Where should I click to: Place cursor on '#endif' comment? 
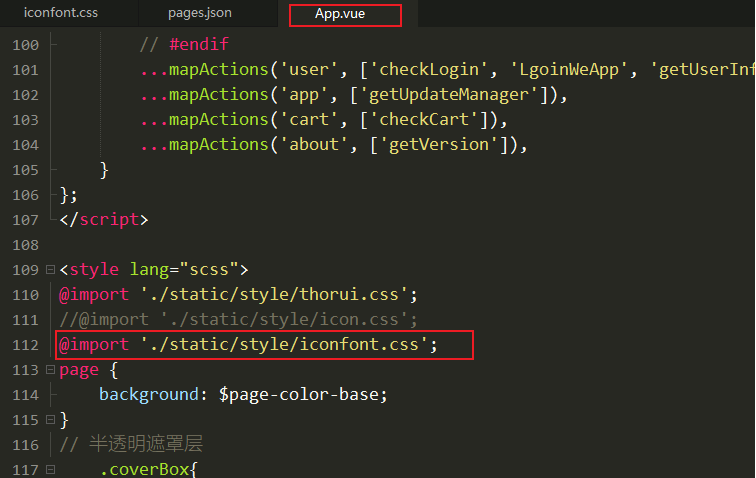pos(199,44)
